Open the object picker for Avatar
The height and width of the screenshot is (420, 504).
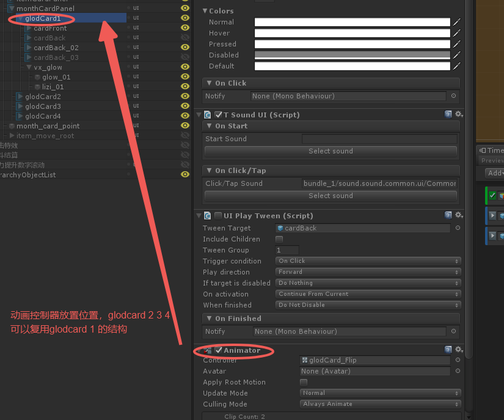coord(458,371)
